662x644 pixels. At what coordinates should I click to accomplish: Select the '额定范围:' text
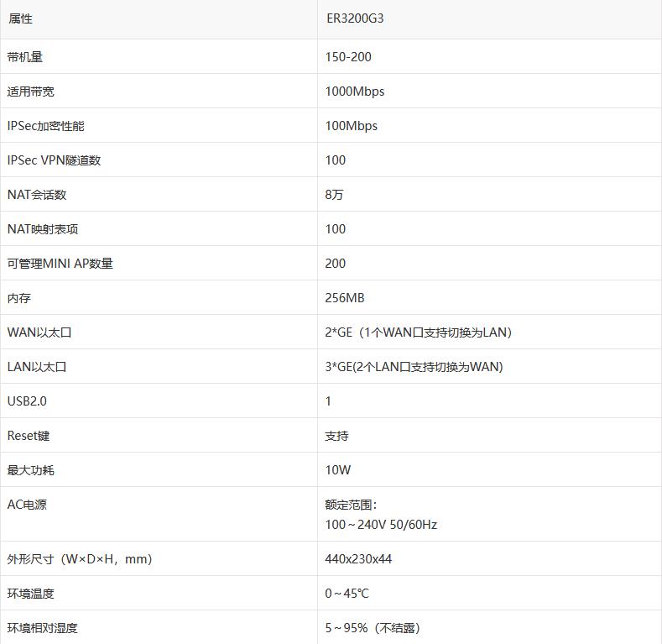(x=351, y=505)
